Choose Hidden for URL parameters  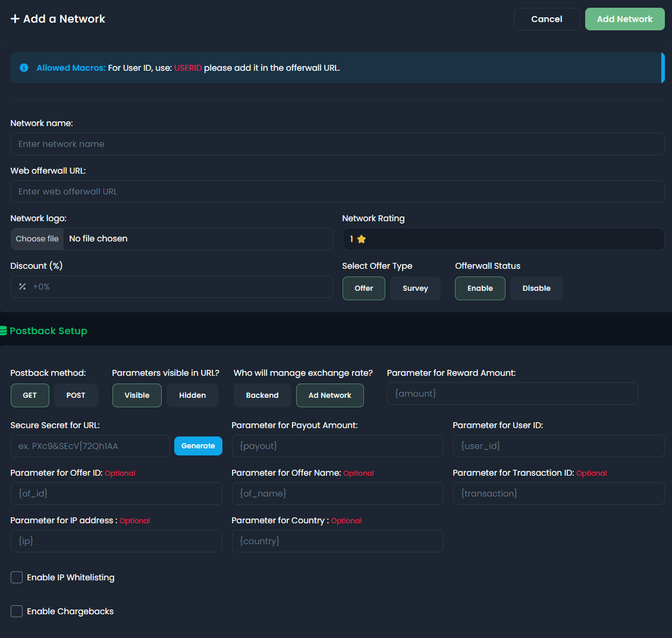[x=192, y=395]
